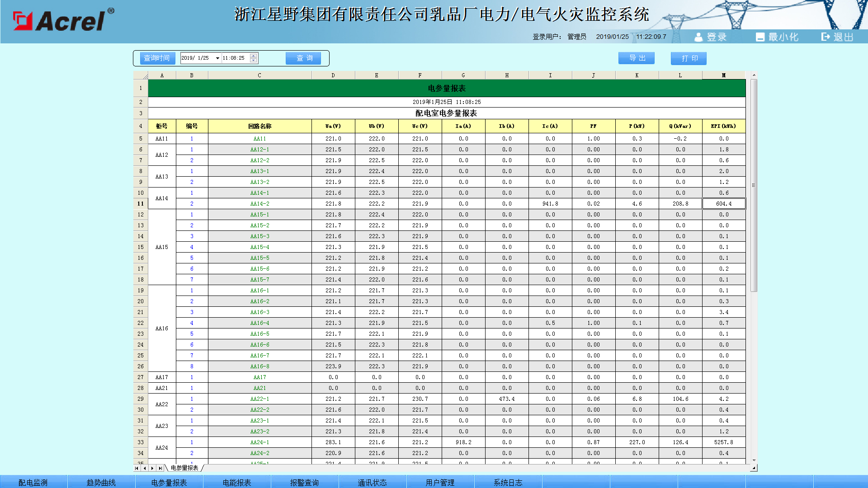Go to last sheet navigation arrow
Image resolution: width=868 pixels, height=488 pixels.
pos(160,468)
